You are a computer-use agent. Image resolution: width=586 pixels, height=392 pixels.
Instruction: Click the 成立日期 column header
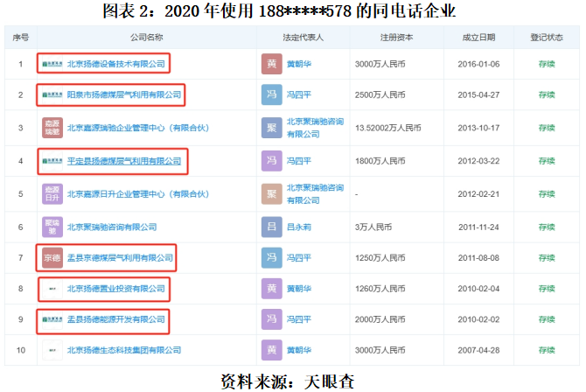point(478,38)
